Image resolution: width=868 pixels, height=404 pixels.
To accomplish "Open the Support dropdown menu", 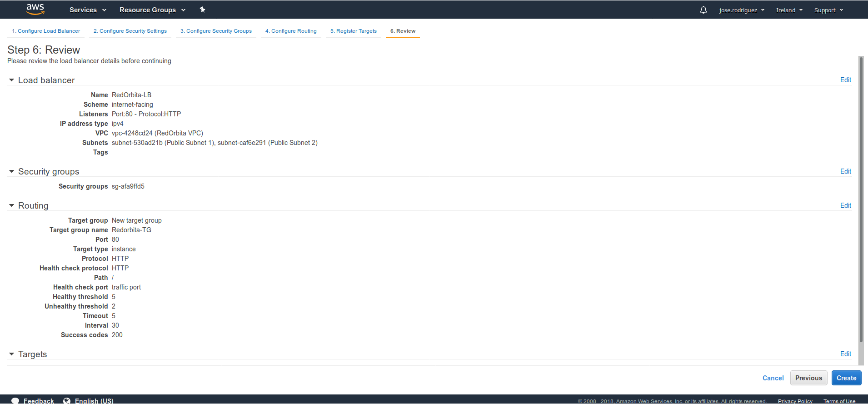I will pos(828,10).
